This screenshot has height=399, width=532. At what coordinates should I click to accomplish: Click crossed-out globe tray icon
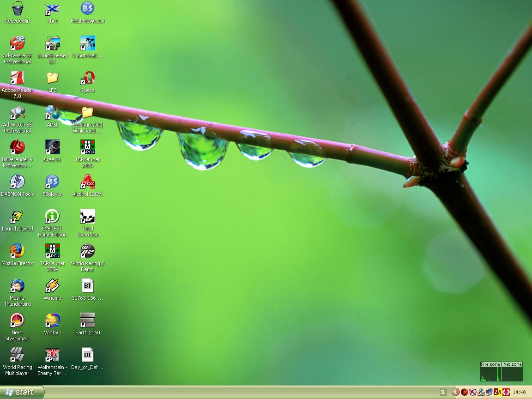click(x=472, y=392)
